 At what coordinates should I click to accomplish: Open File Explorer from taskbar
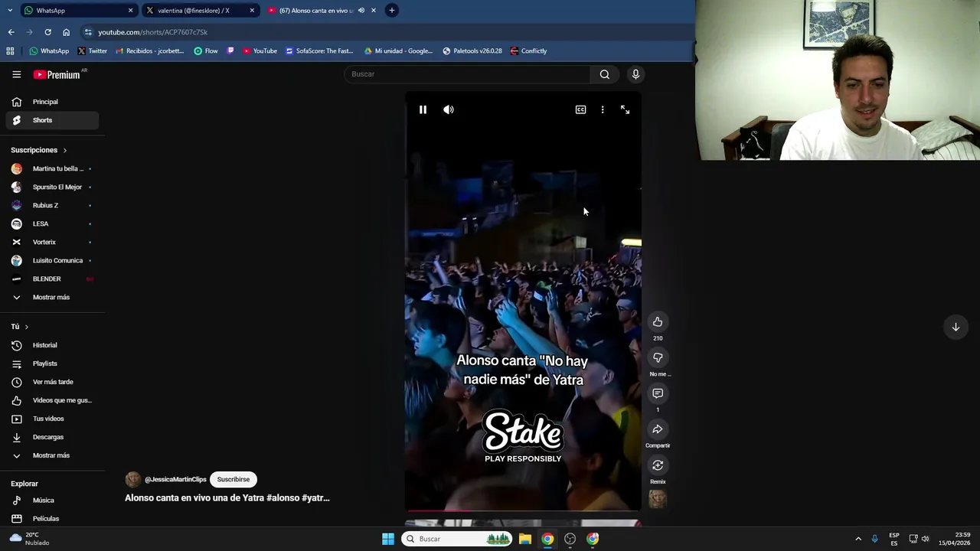tap(525, 539)
